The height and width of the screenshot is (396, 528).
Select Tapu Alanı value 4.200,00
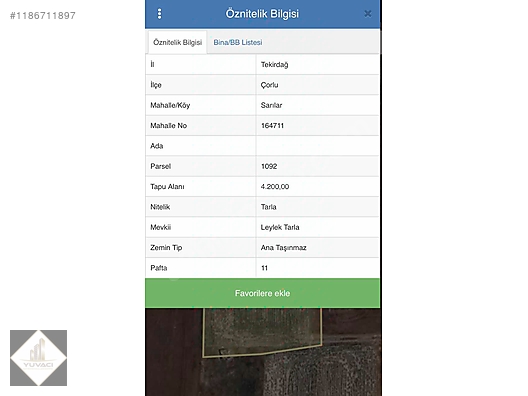274,187
